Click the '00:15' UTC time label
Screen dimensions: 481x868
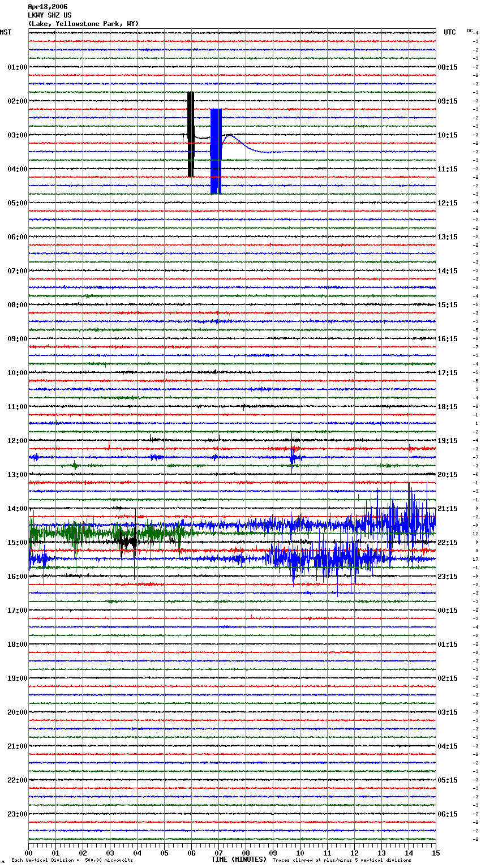pos(448,611)
